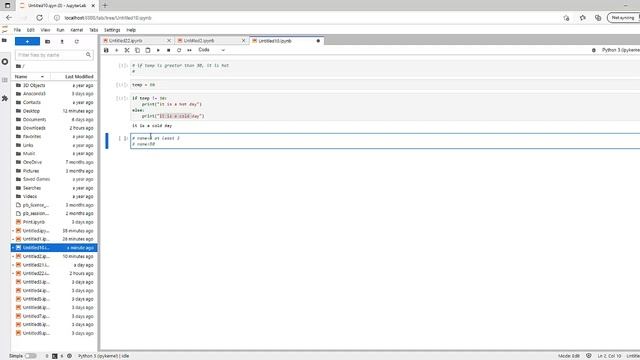Open the table of contents sidebar icon

(x=5, y=80)
